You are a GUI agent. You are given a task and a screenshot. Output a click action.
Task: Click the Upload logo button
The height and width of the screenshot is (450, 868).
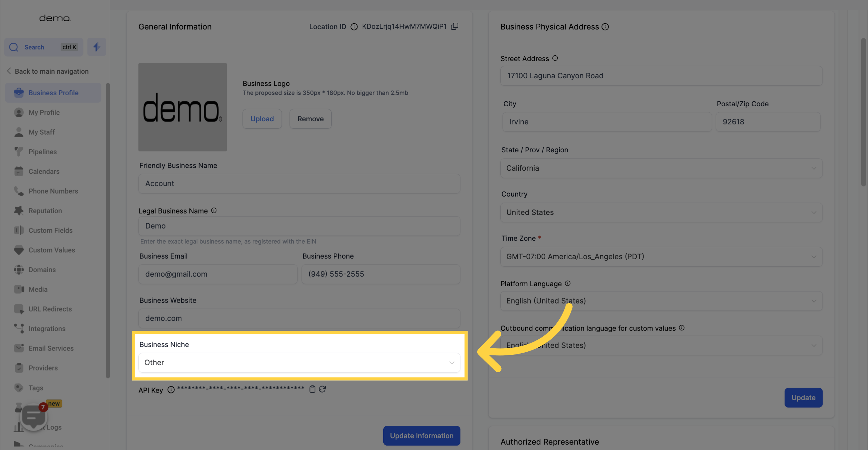tap(262, 119)
